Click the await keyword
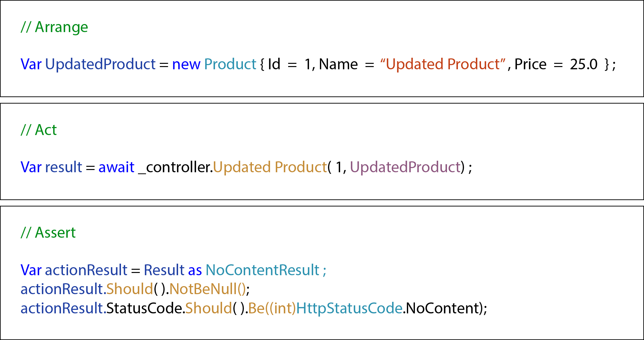 (x=116, y=167)
